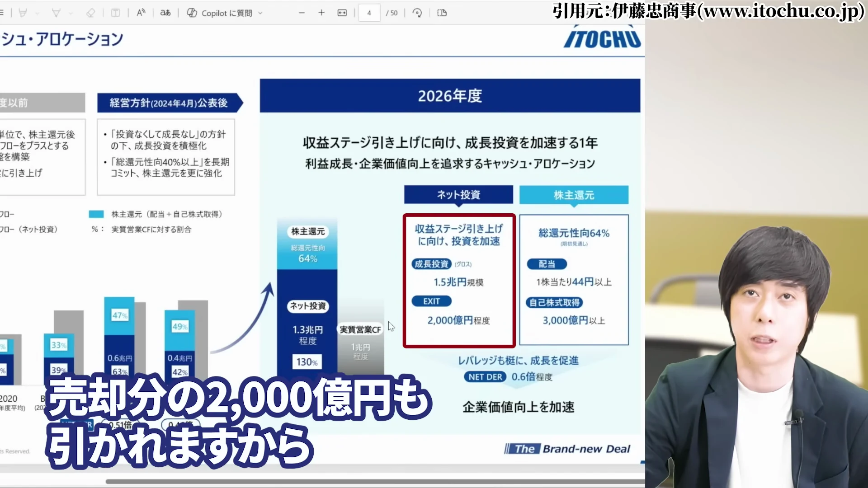Click the 成長投資 pill label

pyautogui.click(x=431, y=264)
